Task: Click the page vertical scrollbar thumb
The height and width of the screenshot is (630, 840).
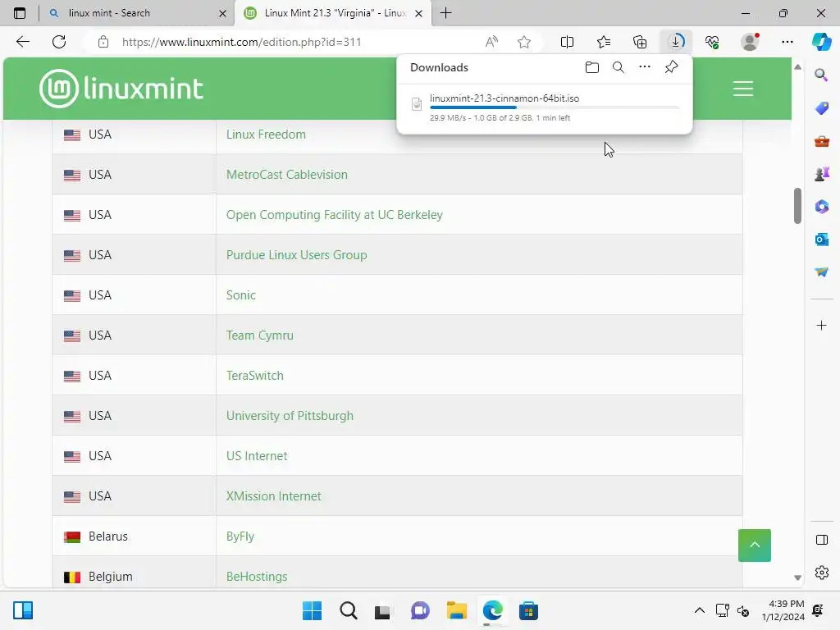Action: click(797, 206)
